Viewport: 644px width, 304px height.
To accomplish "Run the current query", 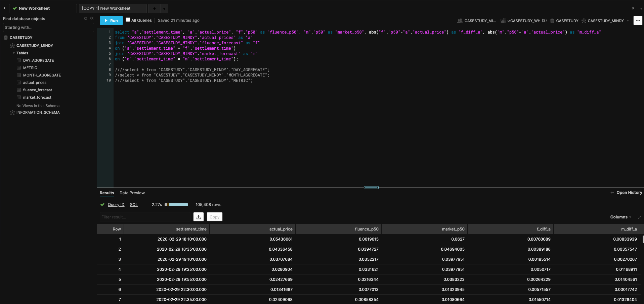I will tap(111, 20).
